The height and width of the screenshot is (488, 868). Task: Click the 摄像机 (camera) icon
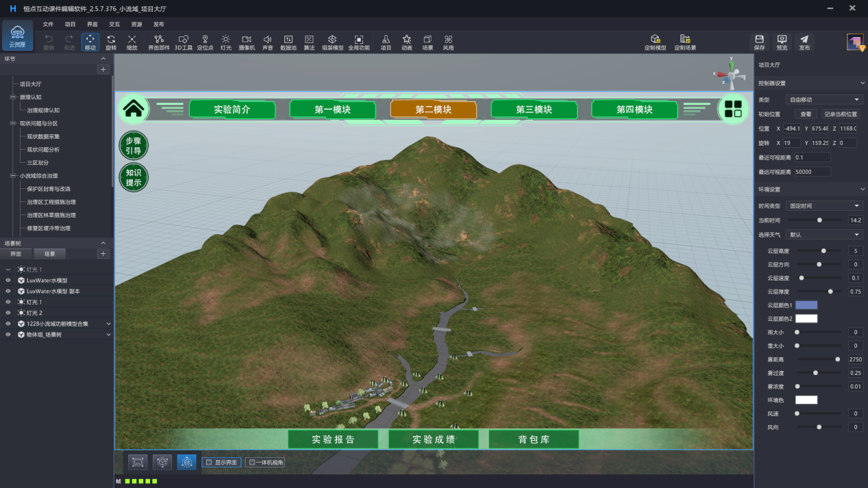click(x=247, y=42)
